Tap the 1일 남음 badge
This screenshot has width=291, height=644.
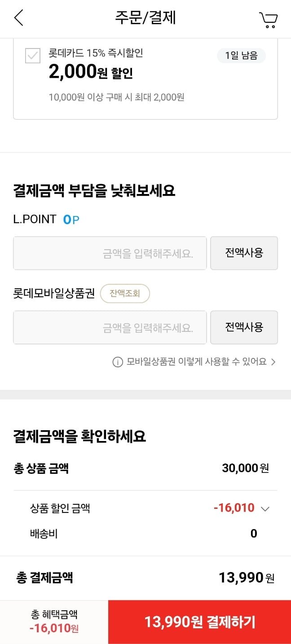(242, 56)
